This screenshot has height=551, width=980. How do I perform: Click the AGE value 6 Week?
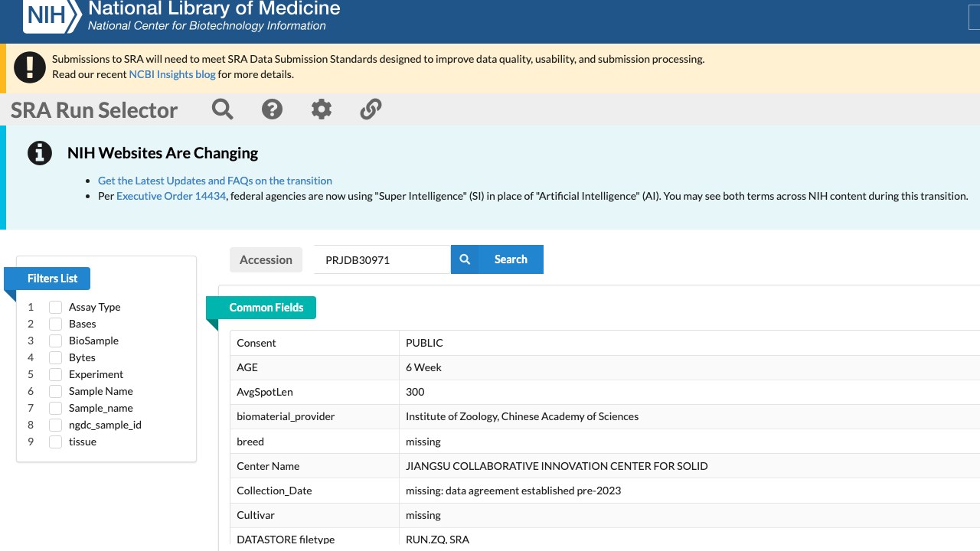point(423,367)
